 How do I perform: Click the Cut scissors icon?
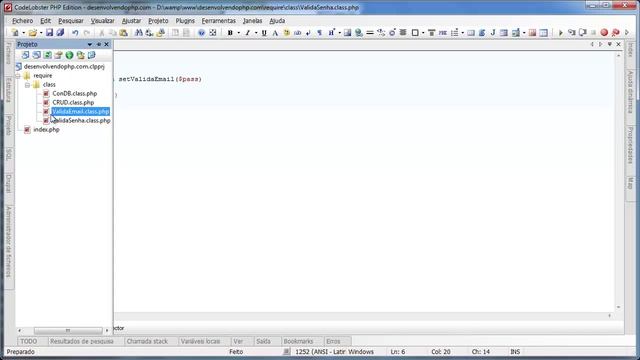[x=102, y=33]
